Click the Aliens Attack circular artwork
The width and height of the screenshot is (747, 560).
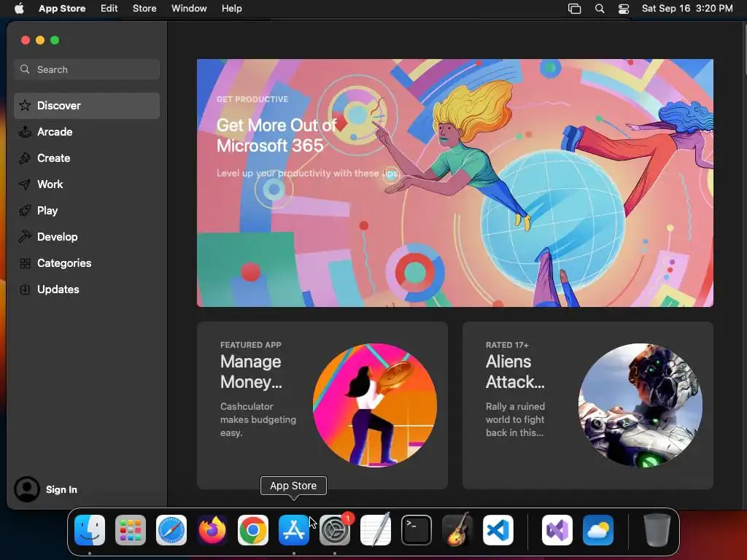(x=640, y=405)
